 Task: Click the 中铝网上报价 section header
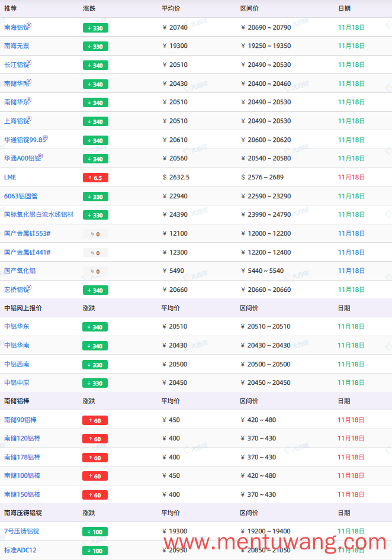pos(23,308)
